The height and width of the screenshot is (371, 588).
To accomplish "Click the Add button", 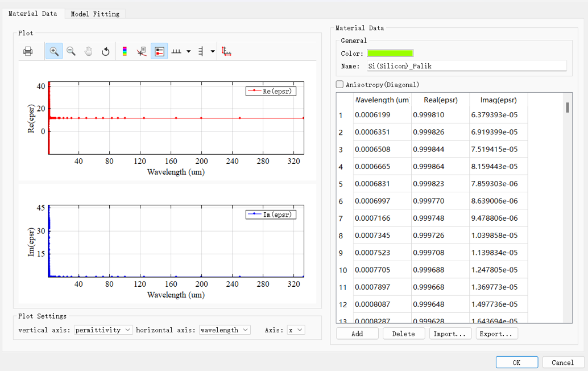I will [357, 333].
